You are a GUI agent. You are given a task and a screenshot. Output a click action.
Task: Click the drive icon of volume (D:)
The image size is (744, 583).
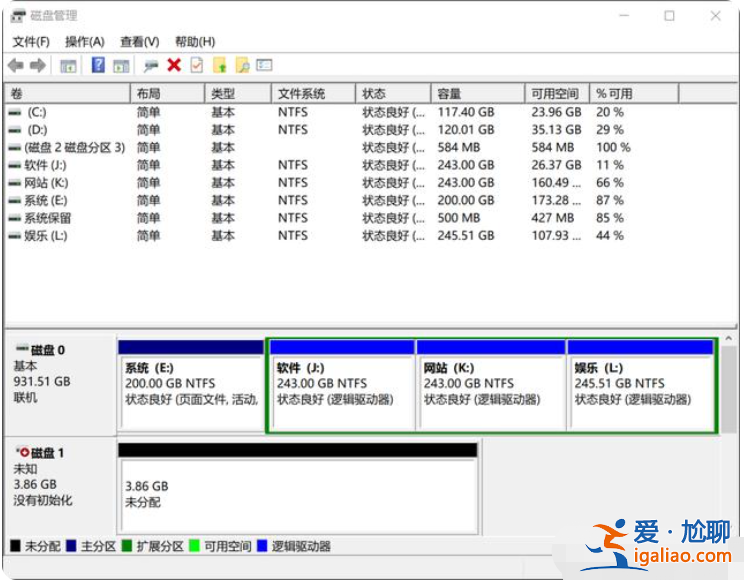coord(15,130)
